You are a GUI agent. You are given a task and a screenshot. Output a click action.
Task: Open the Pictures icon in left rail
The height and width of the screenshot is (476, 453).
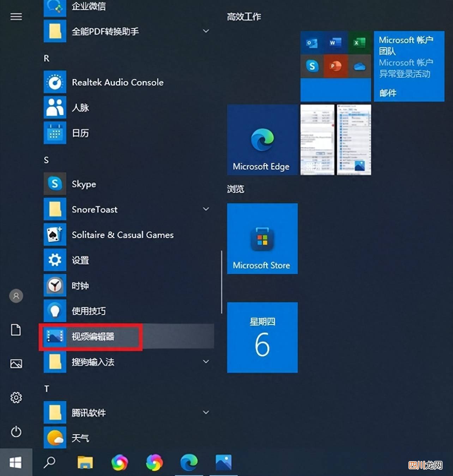click(16, 364)
